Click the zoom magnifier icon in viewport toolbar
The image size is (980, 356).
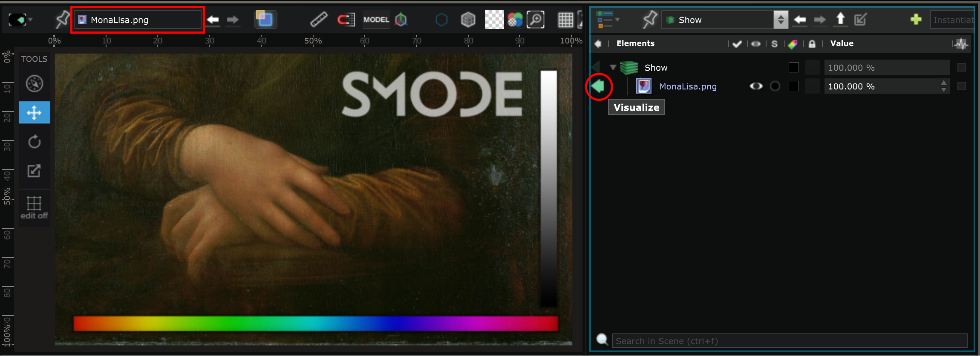[x=536, y=20]
